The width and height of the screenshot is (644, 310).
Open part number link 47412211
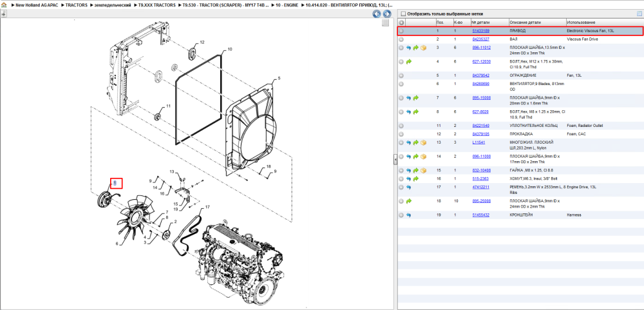[x=480, y=187]
